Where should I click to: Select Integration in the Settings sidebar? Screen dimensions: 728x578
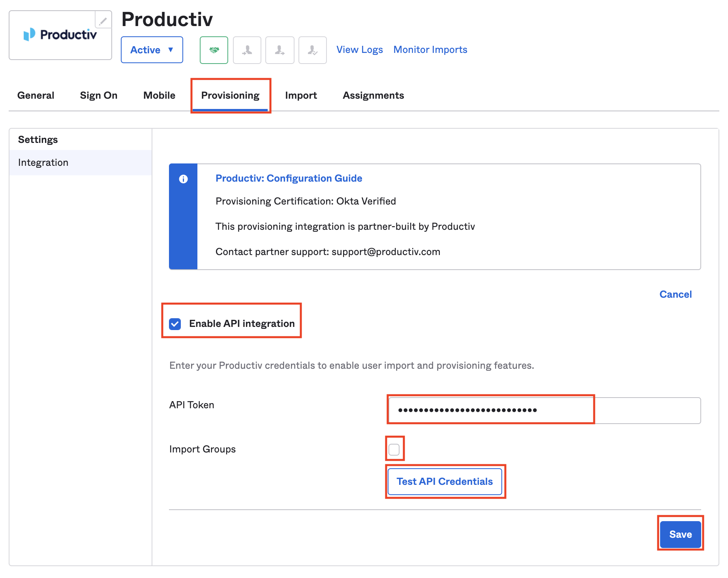[x=43, y=163]
